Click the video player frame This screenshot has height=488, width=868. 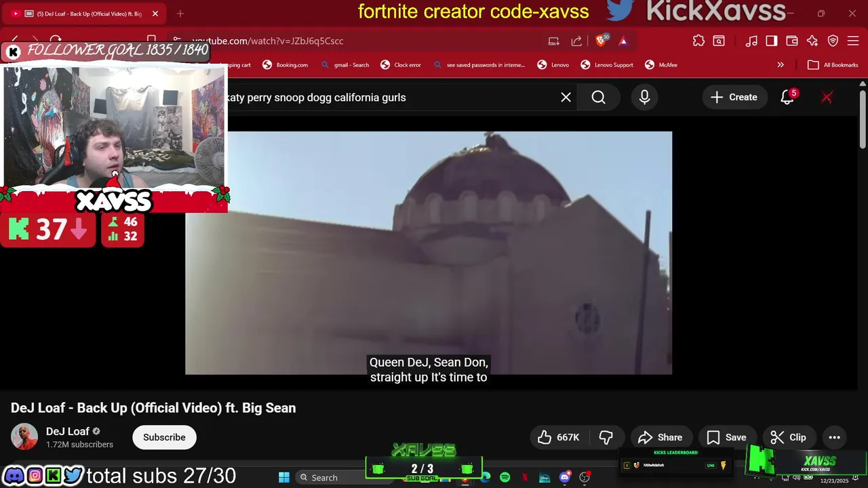pos(429,253)
